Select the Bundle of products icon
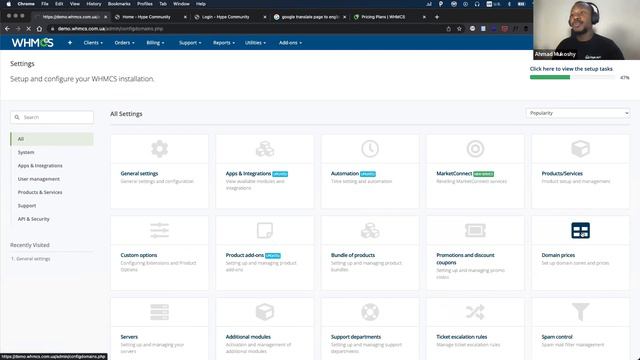This screenshot has width=640, height=360. [x=370, y=231]
